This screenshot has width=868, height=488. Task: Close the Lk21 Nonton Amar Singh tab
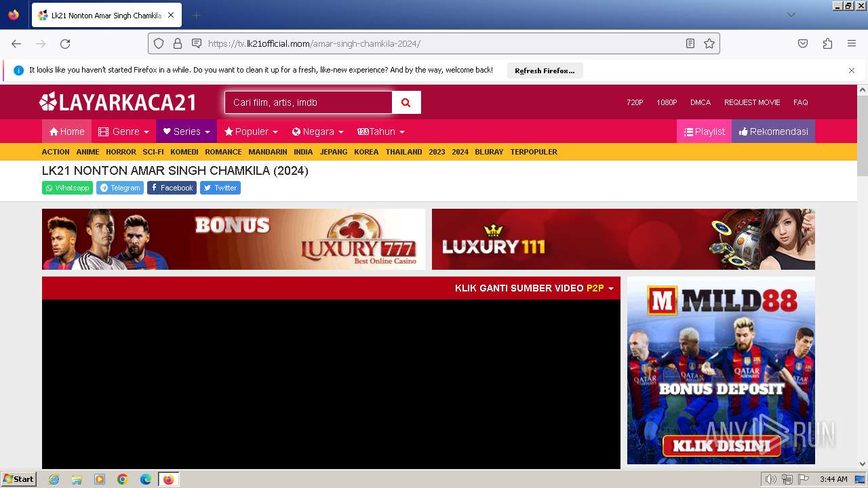171,15
